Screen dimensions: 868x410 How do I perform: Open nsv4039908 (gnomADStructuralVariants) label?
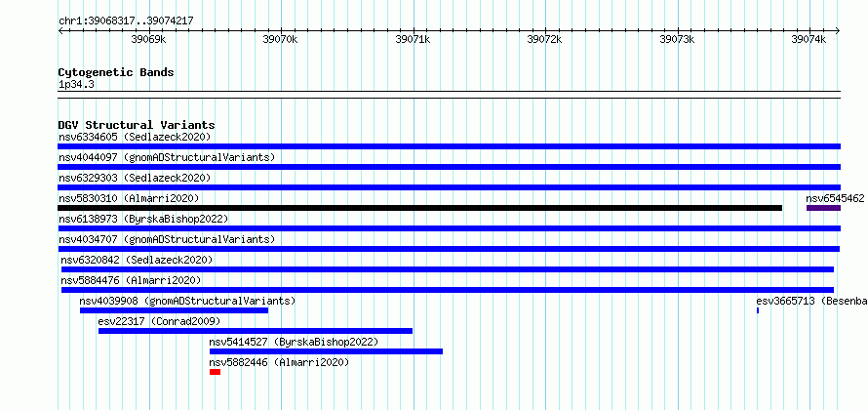[187, 302]
